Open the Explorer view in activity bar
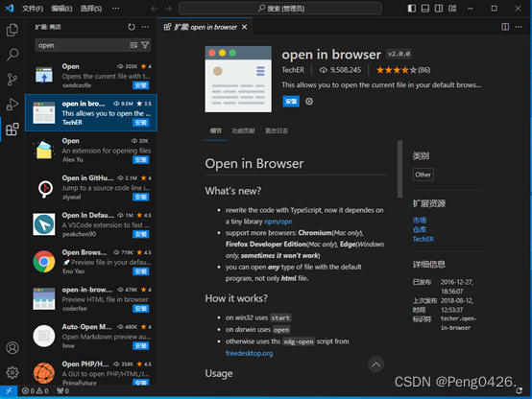The image size is (532, 399). point(12,30)
